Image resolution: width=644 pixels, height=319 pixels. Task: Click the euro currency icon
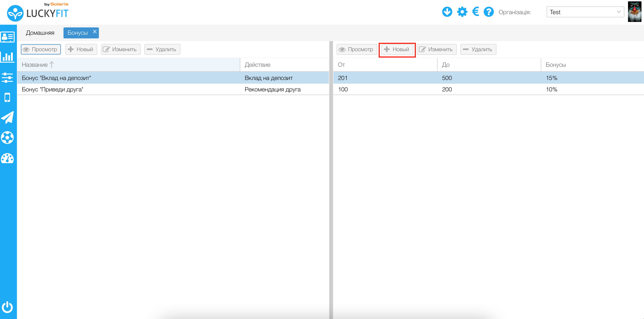475,12
